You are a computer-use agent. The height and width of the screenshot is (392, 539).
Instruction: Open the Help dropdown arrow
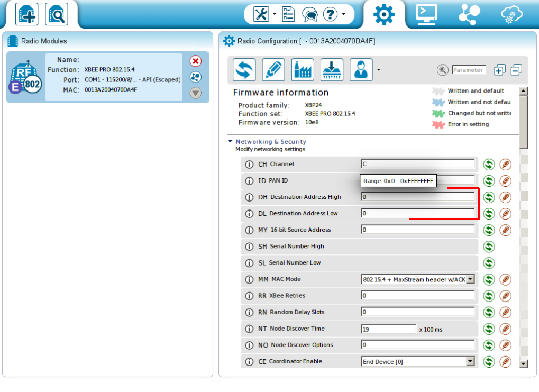[343, 14]
